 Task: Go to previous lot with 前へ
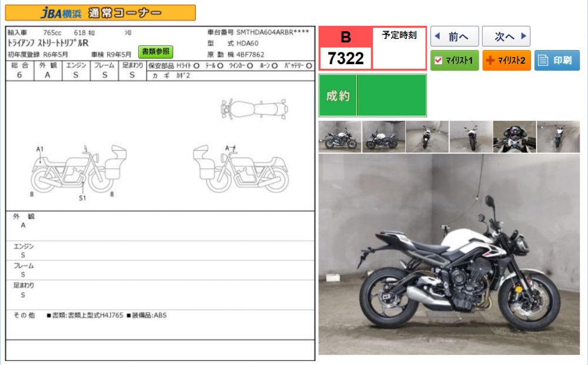click(x=455, y=36)
